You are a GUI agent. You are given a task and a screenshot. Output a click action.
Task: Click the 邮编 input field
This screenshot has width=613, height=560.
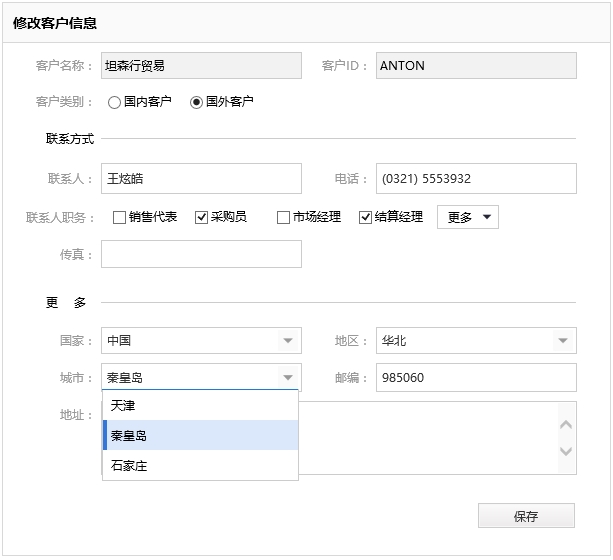click(x=476, y=378)
